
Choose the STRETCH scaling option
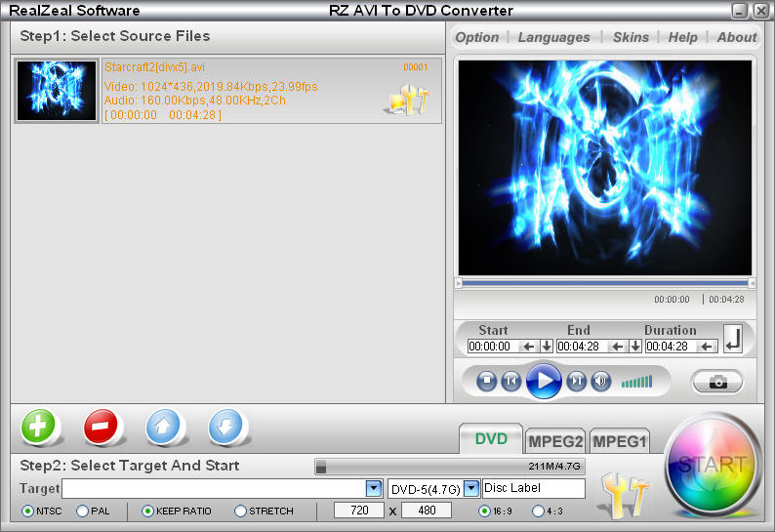[241, 511]
